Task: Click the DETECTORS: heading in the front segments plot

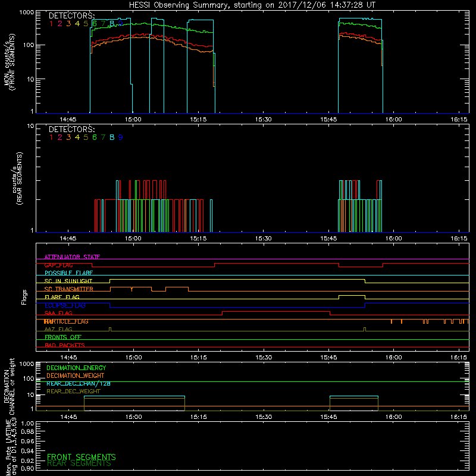Action: 71,15
